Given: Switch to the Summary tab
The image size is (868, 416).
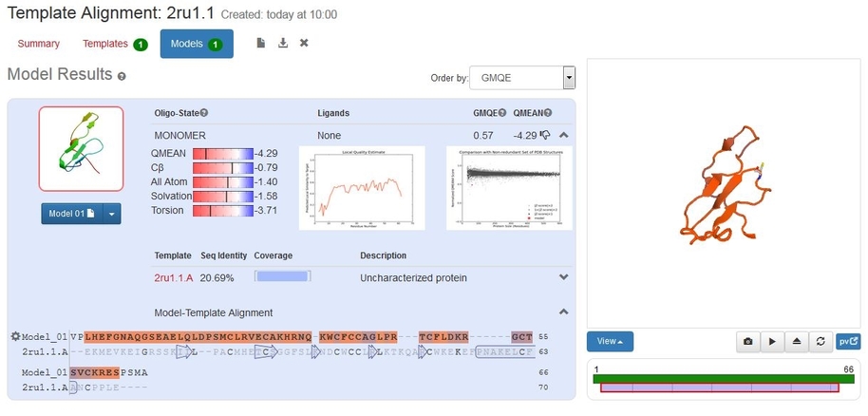Looking at the screenshot, I should (38, 44).
